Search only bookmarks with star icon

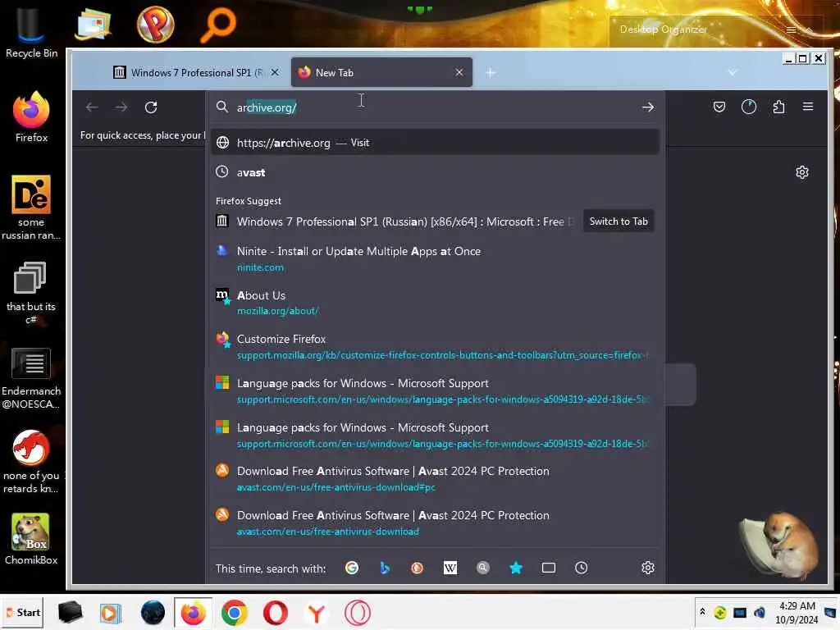(x=516, y=568)
